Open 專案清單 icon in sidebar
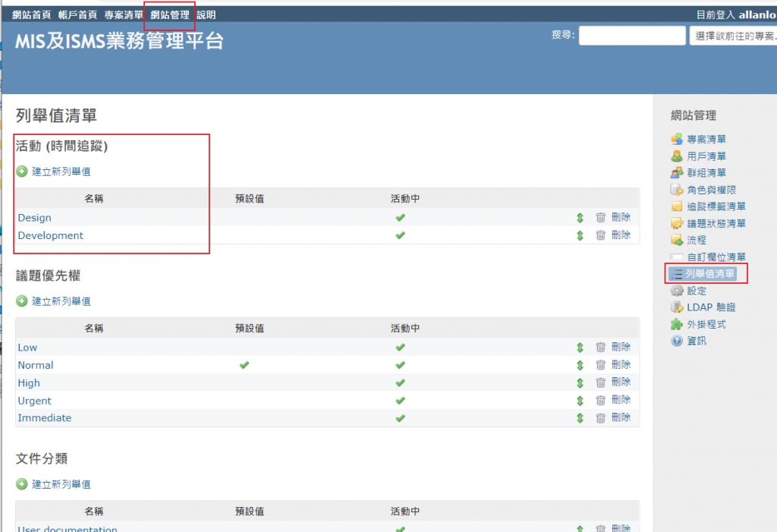Viewport: 777px width, 532px height. pyautogui.click(x=677, y=139)
